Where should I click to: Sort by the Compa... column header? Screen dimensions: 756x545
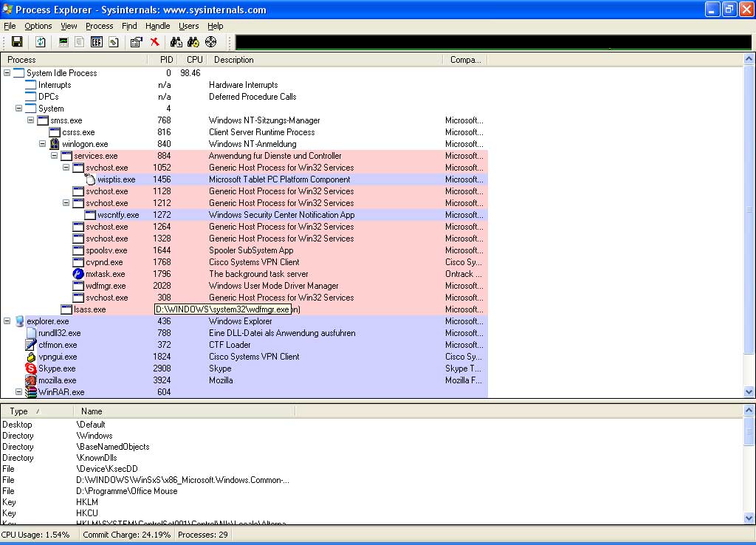[465, 60]
